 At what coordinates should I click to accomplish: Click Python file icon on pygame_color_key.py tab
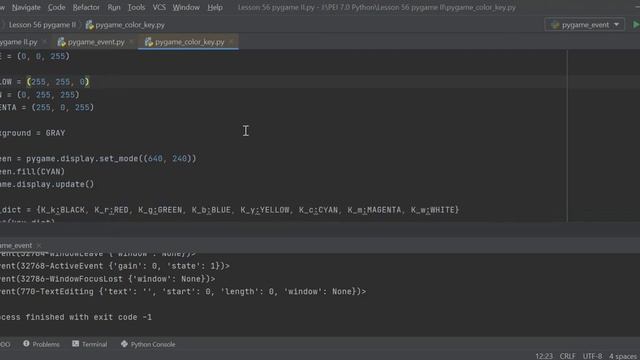click(x=149, y=42)
